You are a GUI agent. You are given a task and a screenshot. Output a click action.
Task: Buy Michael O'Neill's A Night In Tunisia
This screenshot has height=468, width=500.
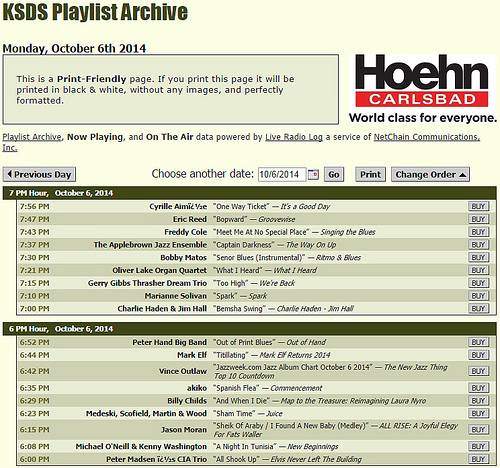[x=478, y=446]
